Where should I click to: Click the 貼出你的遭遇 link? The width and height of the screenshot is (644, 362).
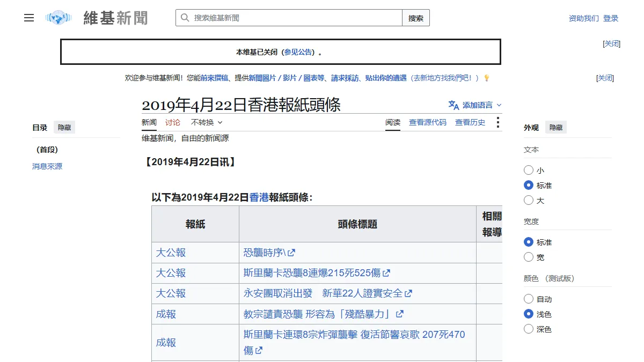pyautogui.click(x=386, y=78)
